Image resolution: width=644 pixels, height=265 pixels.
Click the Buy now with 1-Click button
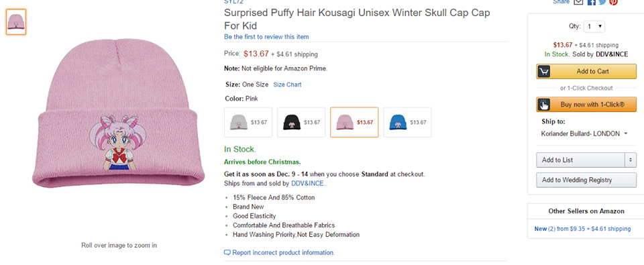pyautogui.click(x=586, y=105)
